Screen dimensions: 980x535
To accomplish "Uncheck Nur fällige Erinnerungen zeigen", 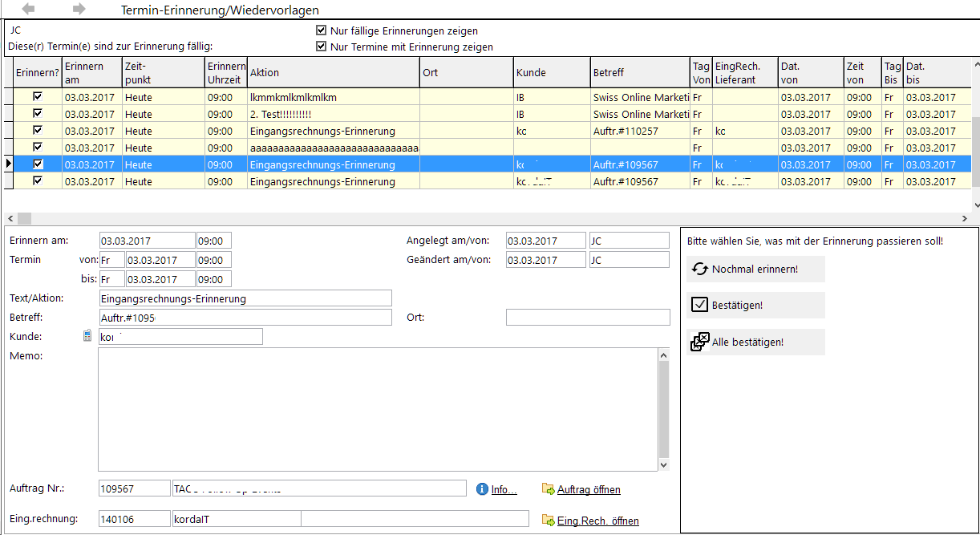I will point(322,30).
